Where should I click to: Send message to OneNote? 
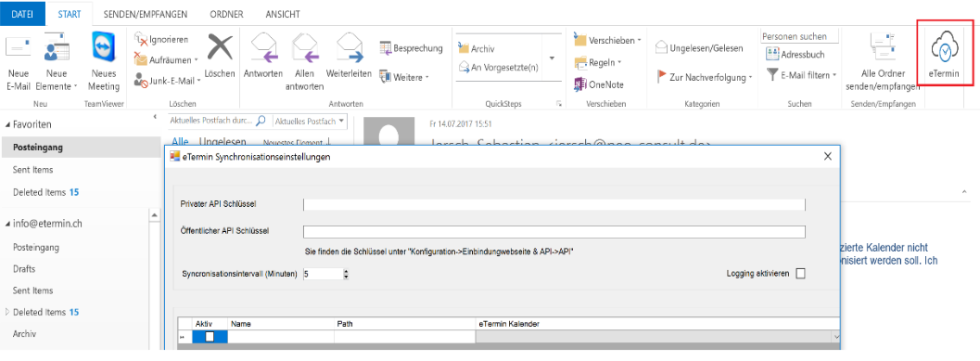tap(599, 84)
